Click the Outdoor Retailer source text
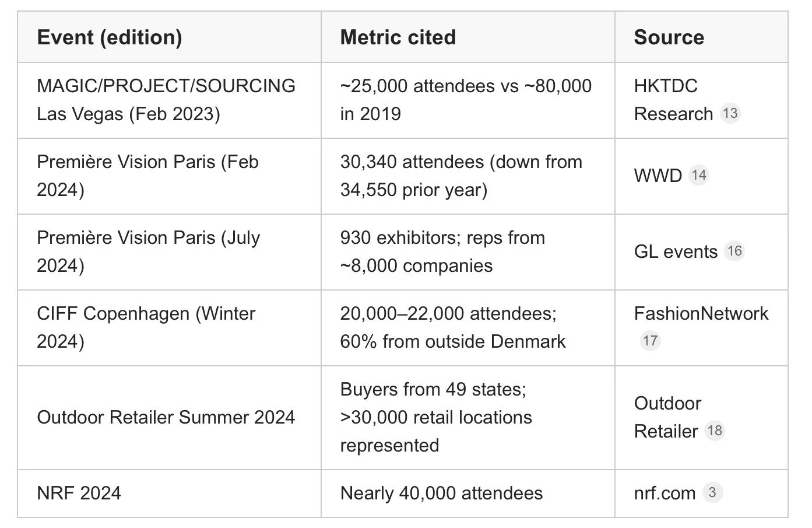The width and height of the screenshot is (812, 528). coord(667,417)
